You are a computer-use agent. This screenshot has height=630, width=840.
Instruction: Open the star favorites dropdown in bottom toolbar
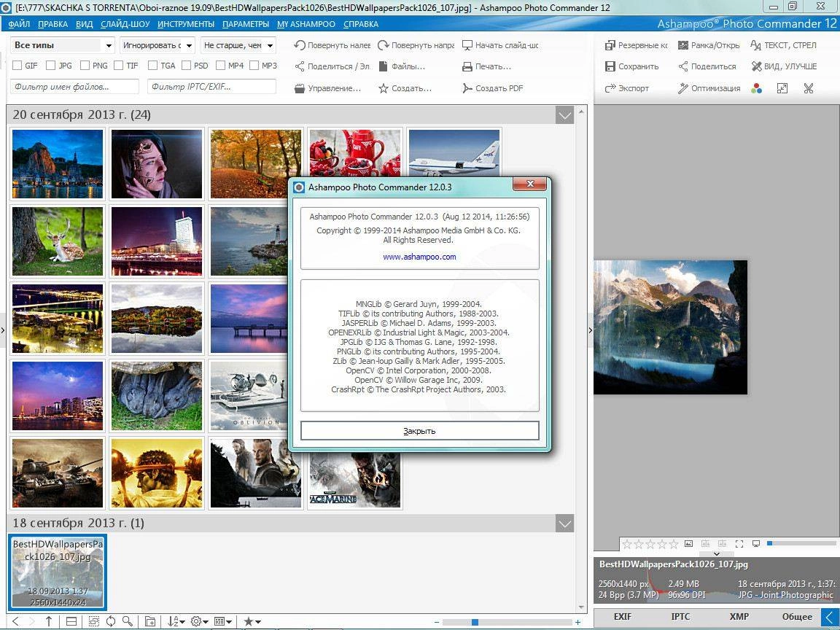[252, 621]
